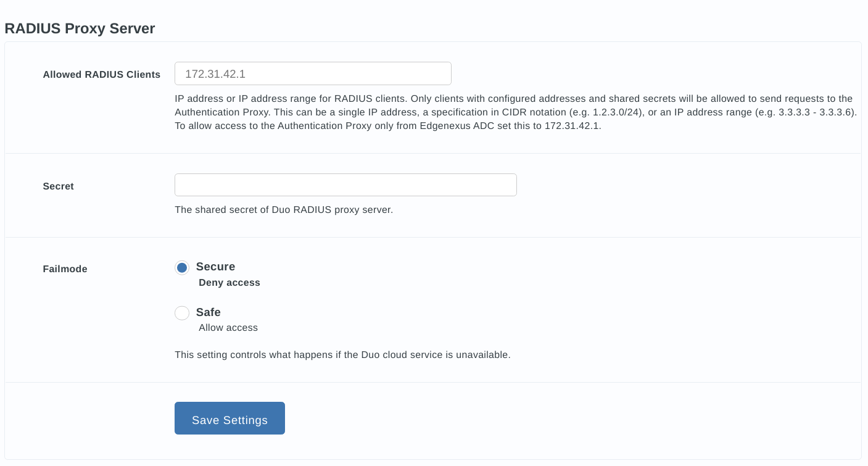Click the shared secret helper text

click(x=284, y=210)
